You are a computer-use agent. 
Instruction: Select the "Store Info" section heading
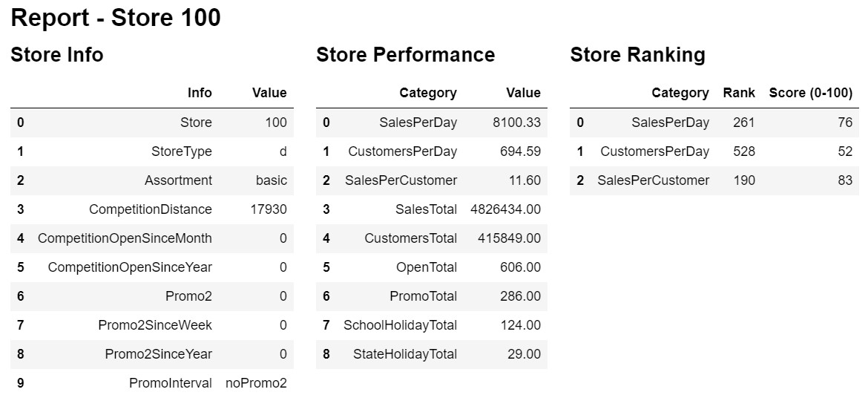57,54
